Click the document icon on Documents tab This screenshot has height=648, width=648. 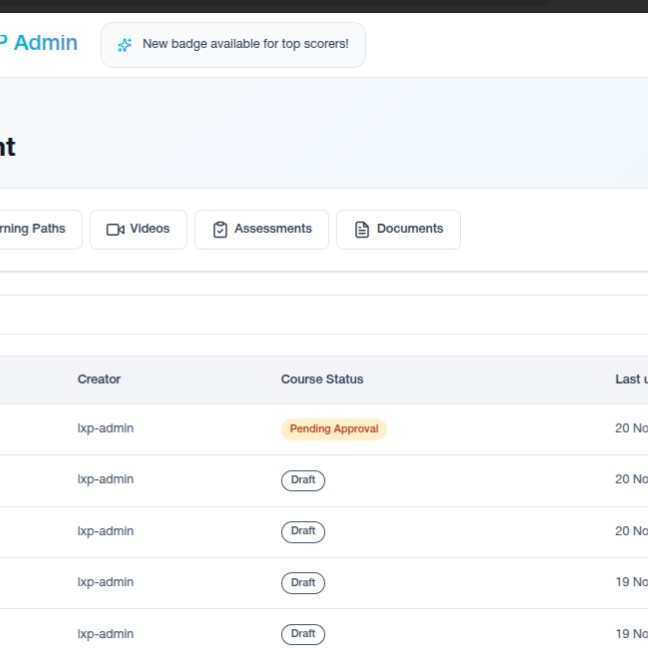pos(362,229)
